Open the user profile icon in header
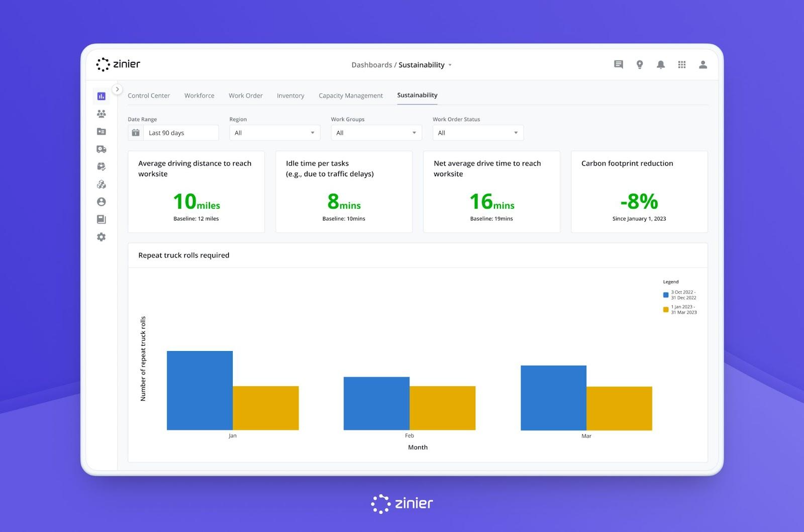The image size is (804, 532). 703,64
